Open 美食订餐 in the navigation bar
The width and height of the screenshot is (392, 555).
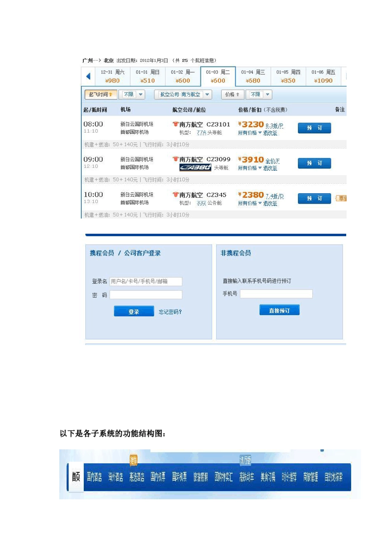(268, 477)
